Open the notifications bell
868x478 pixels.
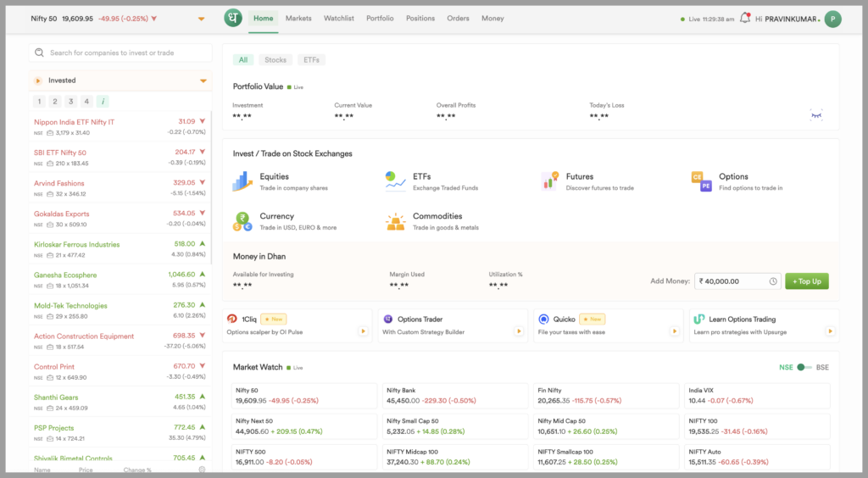click(745, 19)
